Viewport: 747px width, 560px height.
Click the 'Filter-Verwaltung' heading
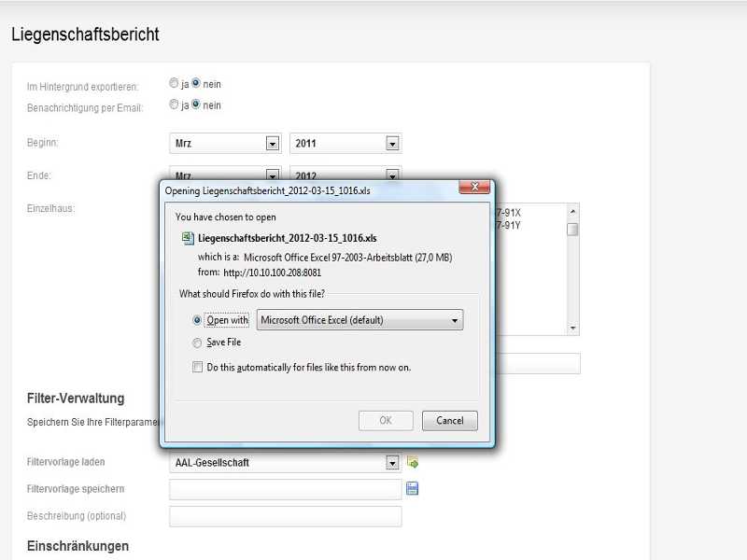pos(76,399)
